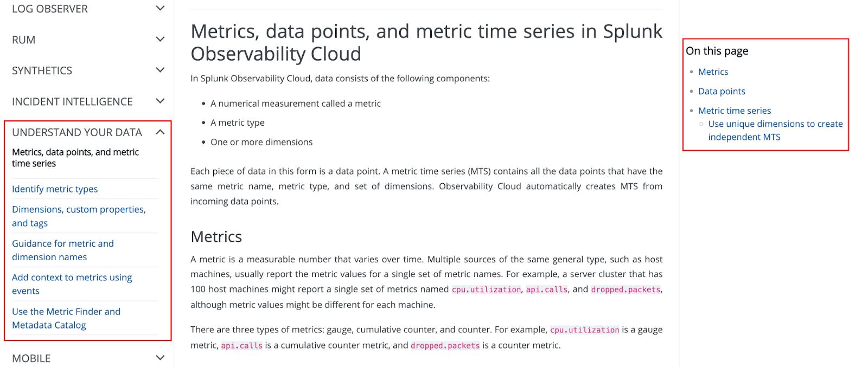
Task: Open the Identify metric types page
Action: click(x=54, y=189)
